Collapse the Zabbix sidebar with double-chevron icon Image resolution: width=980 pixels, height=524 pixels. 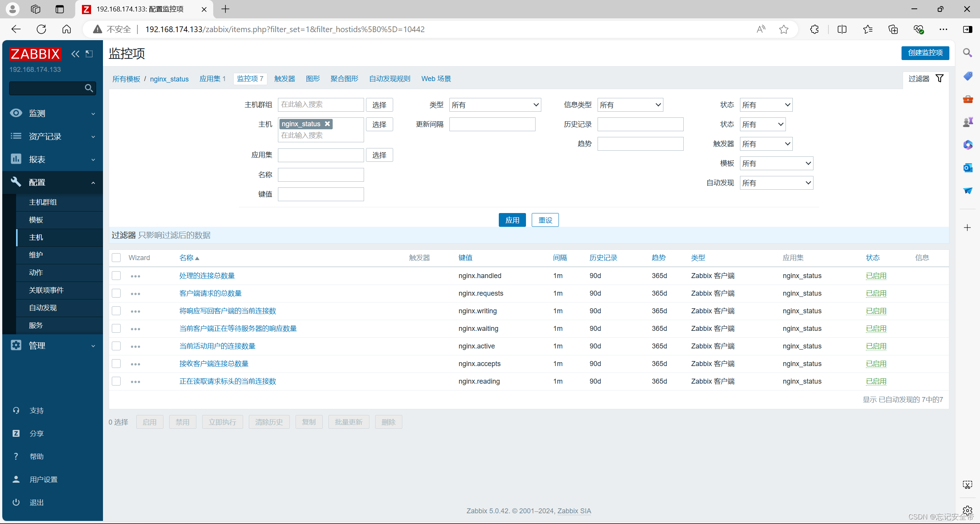pyautogui.click(x=75, y=54)
